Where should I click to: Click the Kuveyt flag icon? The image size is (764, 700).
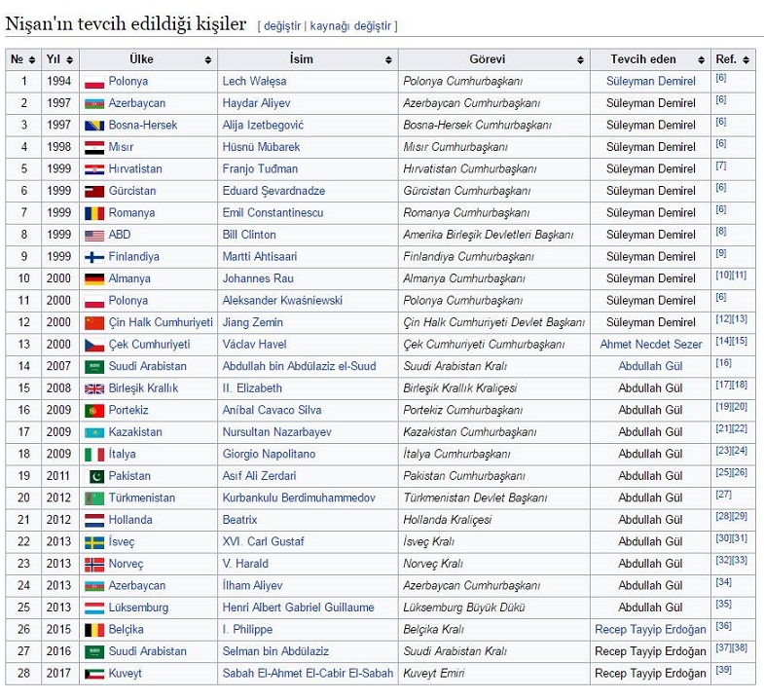(x=94, y=674)
